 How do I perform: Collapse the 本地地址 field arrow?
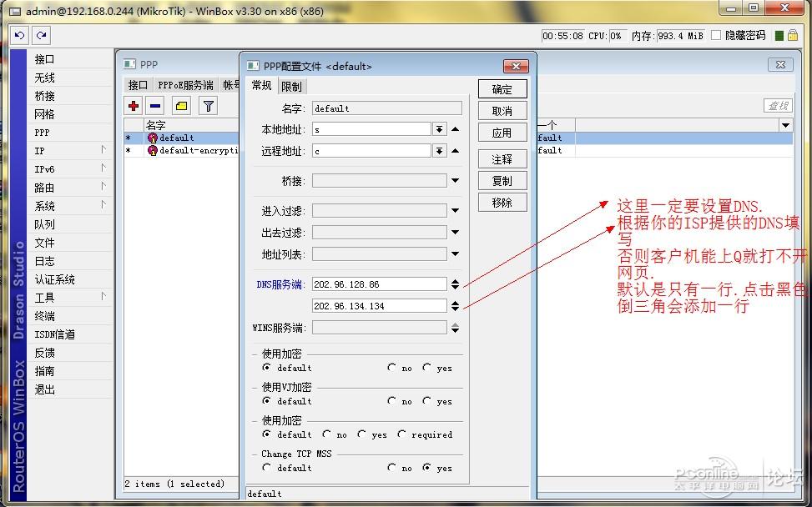455,128
